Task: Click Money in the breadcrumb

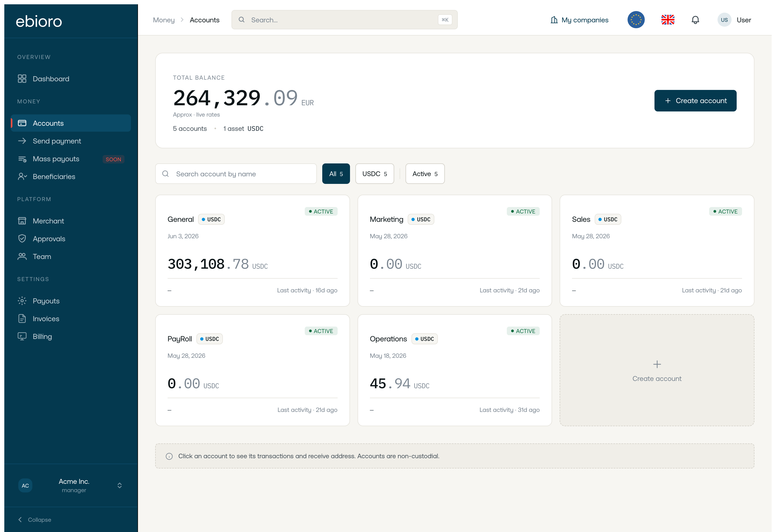Action: [x=164, y=20]
